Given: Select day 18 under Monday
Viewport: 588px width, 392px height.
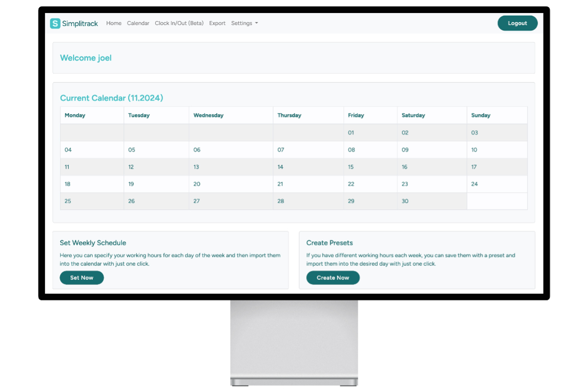Looking at the screenshot, I should (68, 184).
